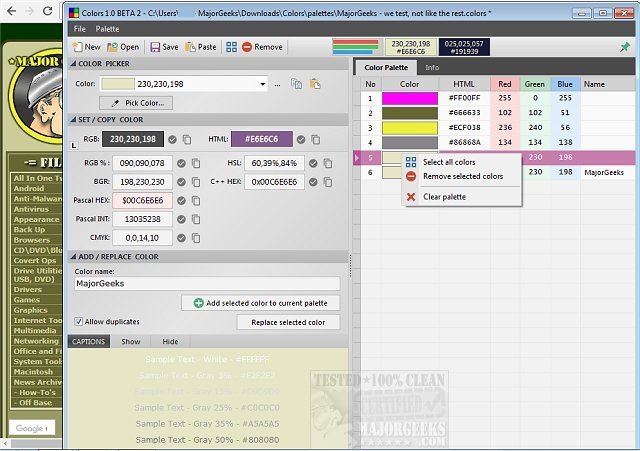
Task: Select the olive #666633 color swatch
Action: pyautogui.click(x=410, y=113)
